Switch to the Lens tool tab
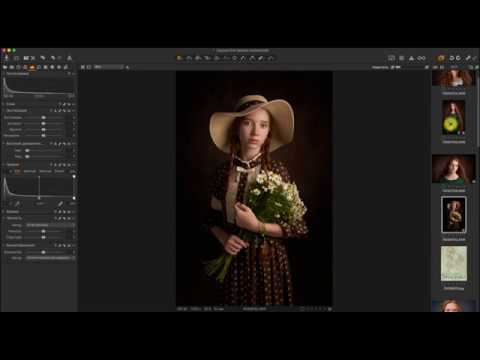 click(18, 67)
